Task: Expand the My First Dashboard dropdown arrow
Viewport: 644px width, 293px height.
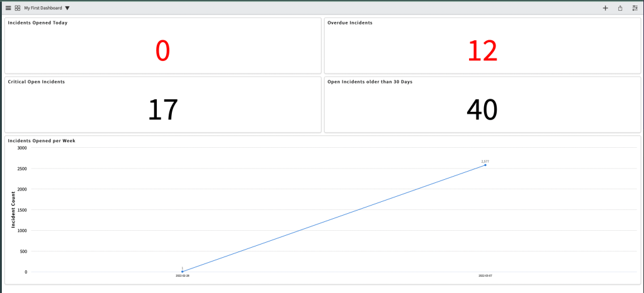Action: click(x=67, y=8)
